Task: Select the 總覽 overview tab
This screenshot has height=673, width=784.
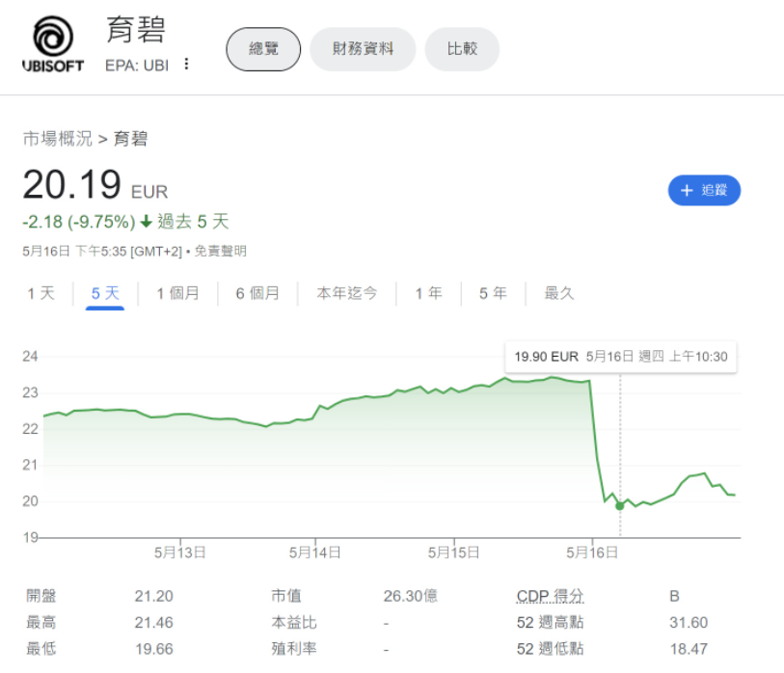Action: tap(263, 49)
